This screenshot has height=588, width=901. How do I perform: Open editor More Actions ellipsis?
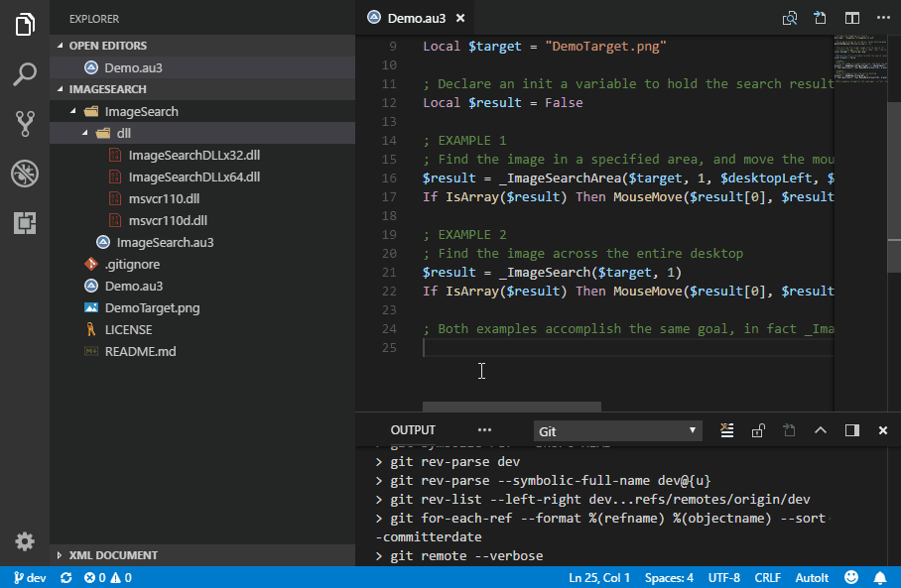click(x=883, y=18)
